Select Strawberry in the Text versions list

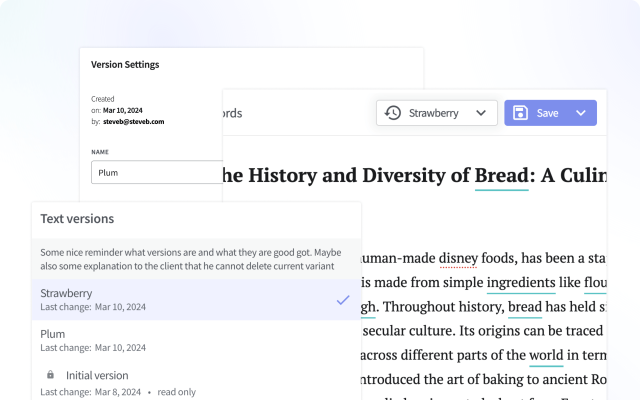[66, 293]
